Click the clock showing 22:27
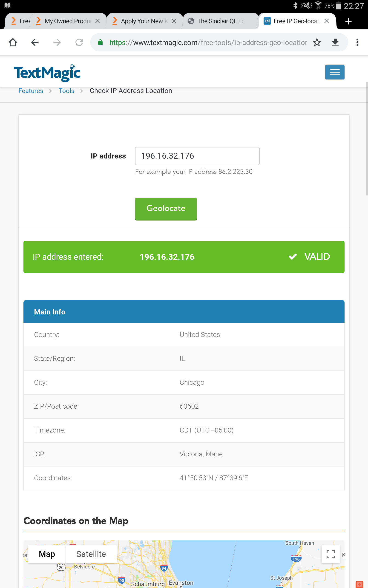Viewport: 368px width, 588px height. coord(354,6)
